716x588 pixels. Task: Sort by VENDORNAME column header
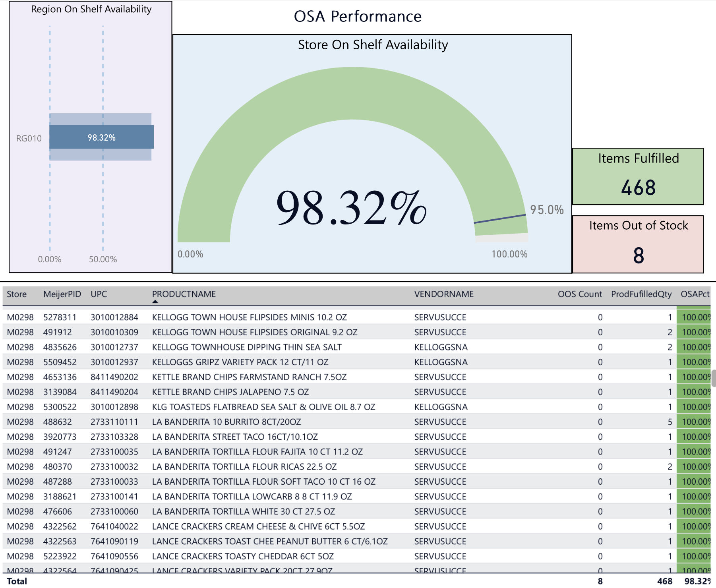pos(443,294)
